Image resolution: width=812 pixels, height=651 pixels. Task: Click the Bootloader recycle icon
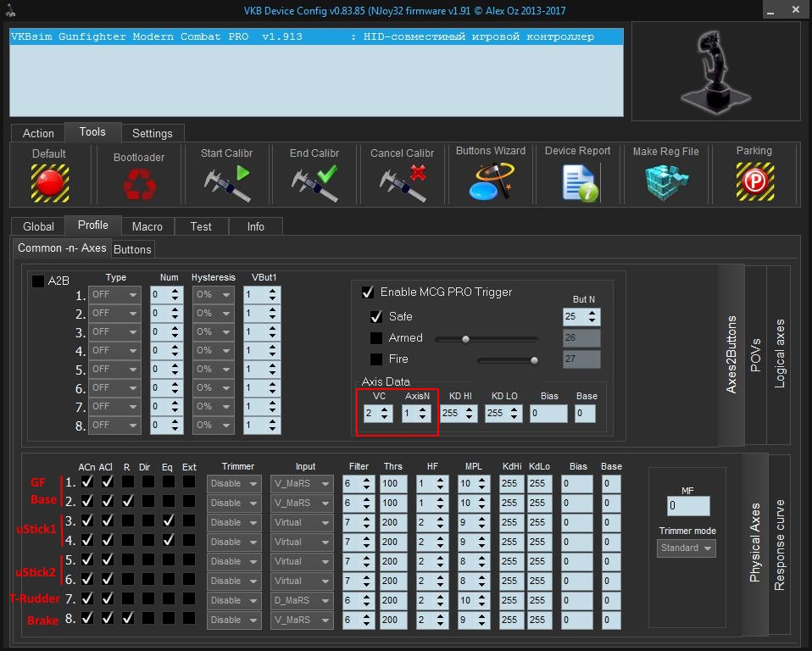pos(139,184)
